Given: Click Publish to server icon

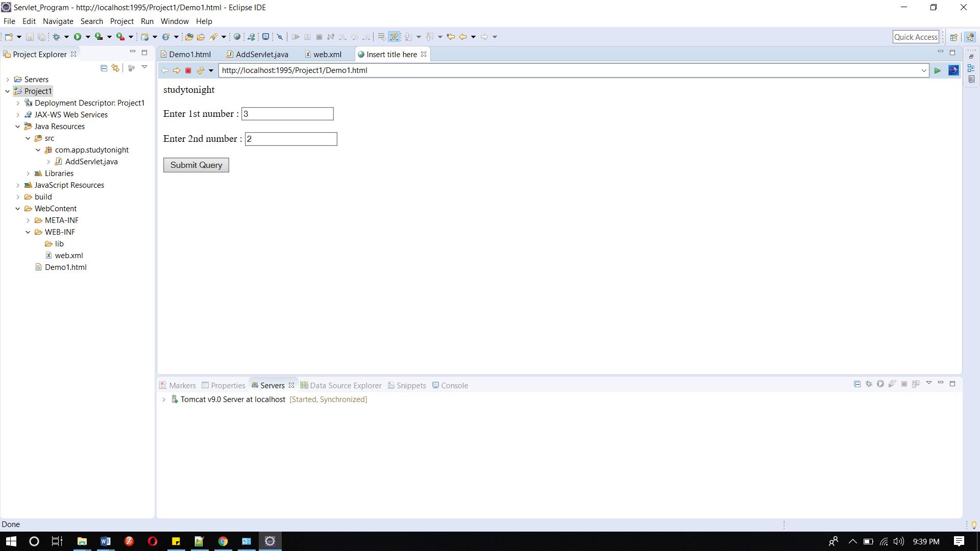Looking at the screenshot, I should click(x=916, y=384).
